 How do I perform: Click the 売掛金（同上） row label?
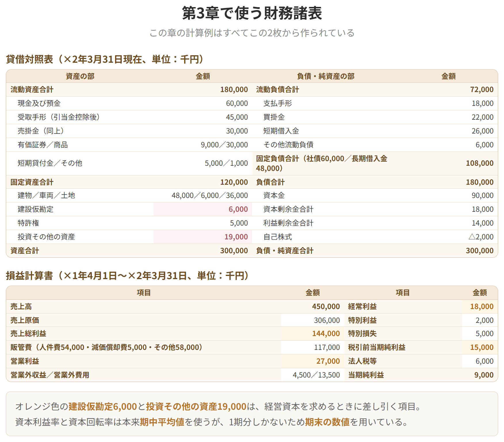point(41,131)
